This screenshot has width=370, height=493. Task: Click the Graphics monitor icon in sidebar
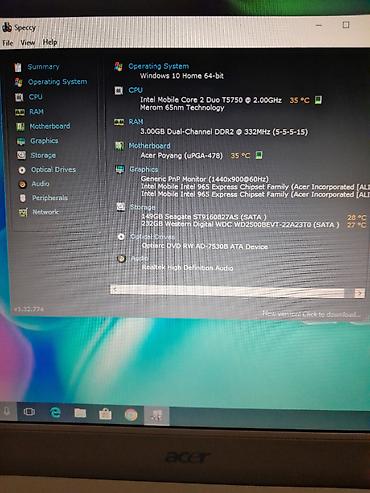coord(21,141)
